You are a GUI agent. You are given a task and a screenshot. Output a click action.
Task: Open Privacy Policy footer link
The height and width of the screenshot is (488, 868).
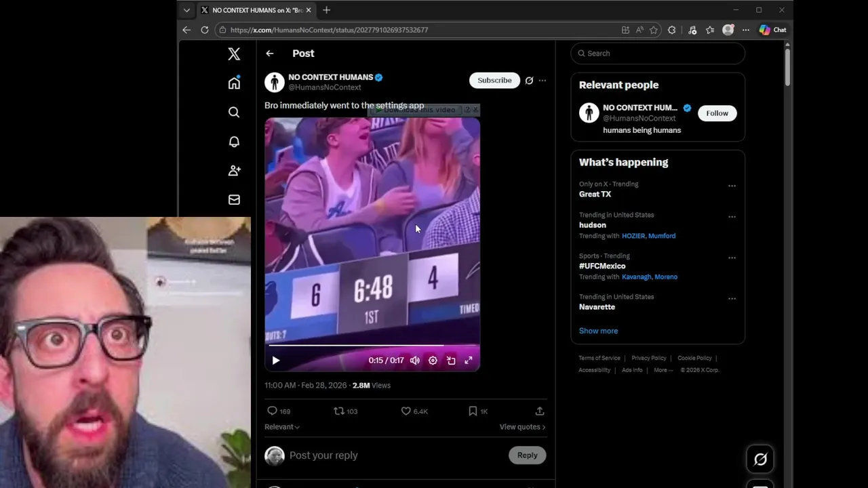(649, 358)
